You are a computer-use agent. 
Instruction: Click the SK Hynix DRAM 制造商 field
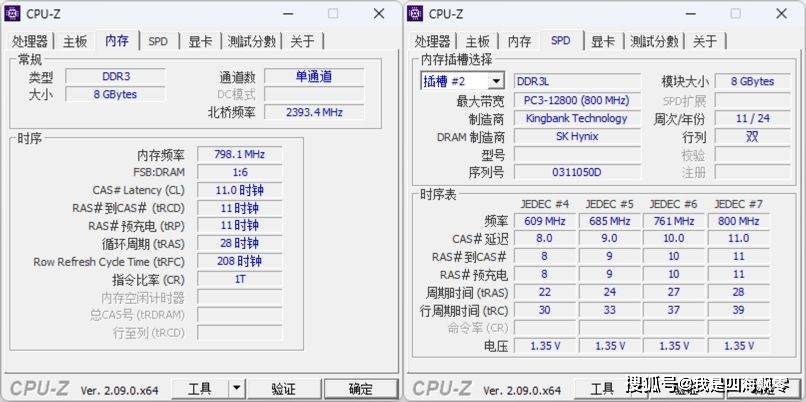(578, 137)
